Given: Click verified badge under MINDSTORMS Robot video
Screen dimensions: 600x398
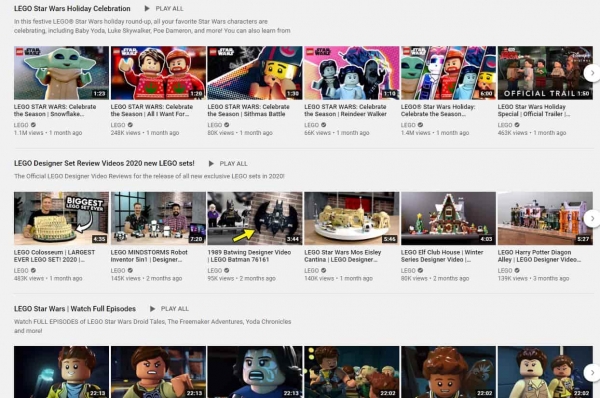Looking at the screenshot, I should pos(130,271).
